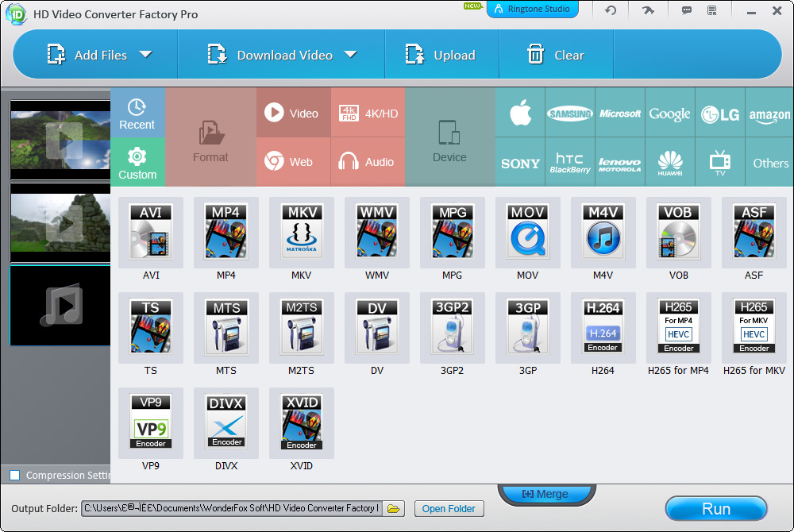Open Samsung device presets
The image size is (794, 532).
570,113
